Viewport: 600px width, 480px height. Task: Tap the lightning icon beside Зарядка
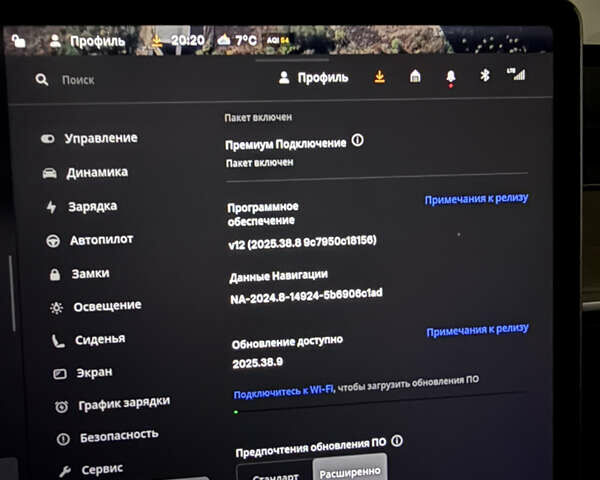point(51,207)
